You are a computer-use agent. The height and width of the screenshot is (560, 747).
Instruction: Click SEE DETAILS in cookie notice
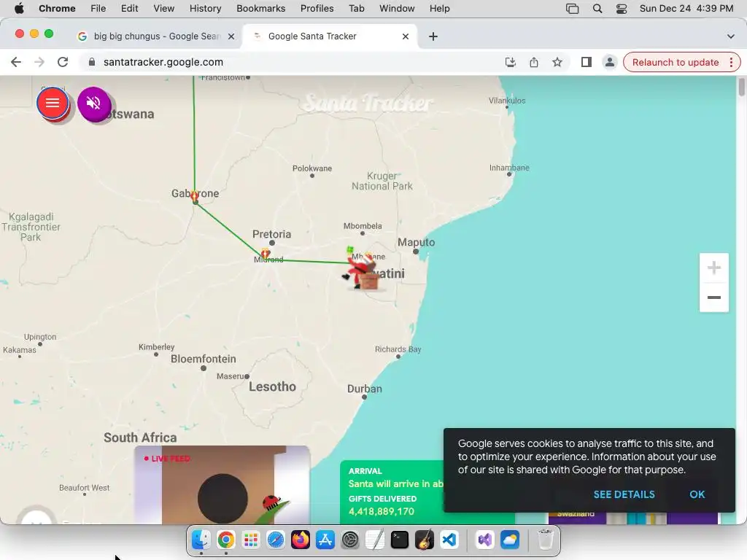click(624, 494)
